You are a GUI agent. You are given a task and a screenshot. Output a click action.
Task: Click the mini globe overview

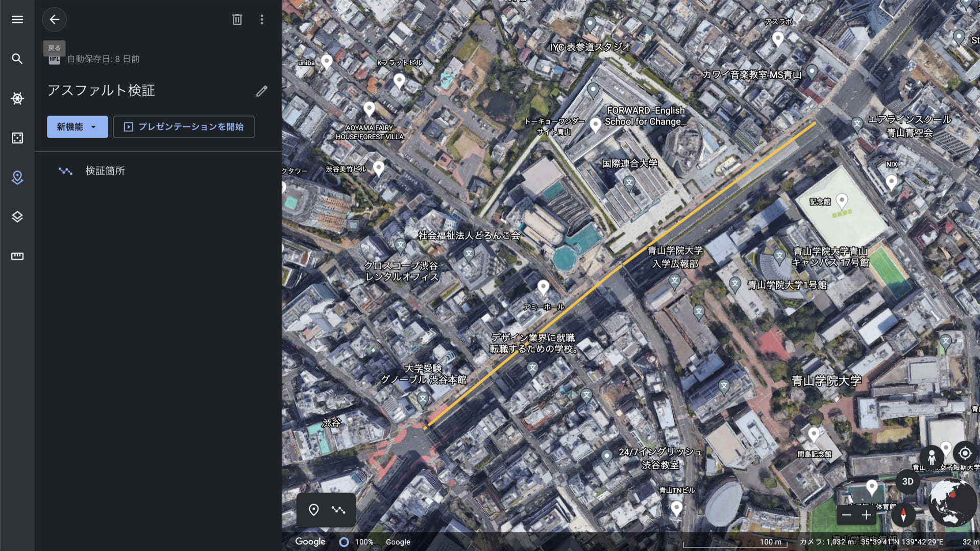[x=952, y=503]
